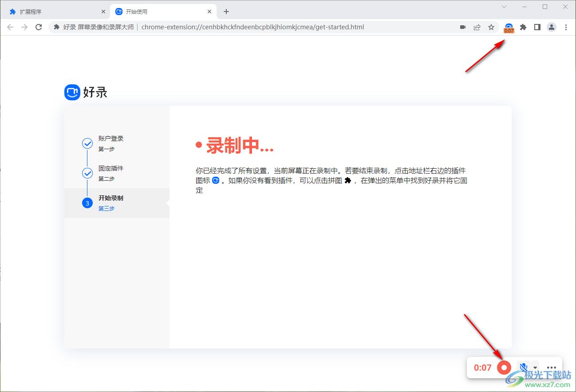The width and height of the screenshot is (576, 392).
Task: Open the Chrome extensions puzzle icon
Action: point(523,27)
